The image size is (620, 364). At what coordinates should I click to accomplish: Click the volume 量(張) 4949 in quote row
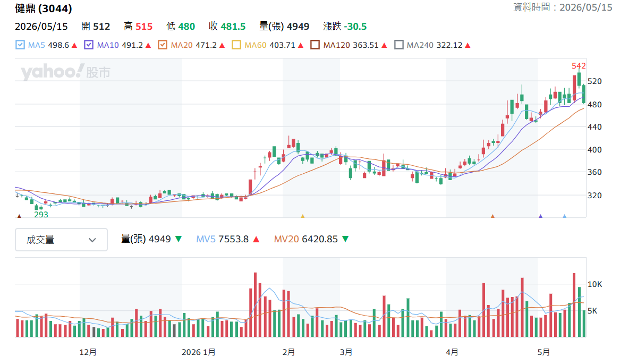(x=284, y=27)
